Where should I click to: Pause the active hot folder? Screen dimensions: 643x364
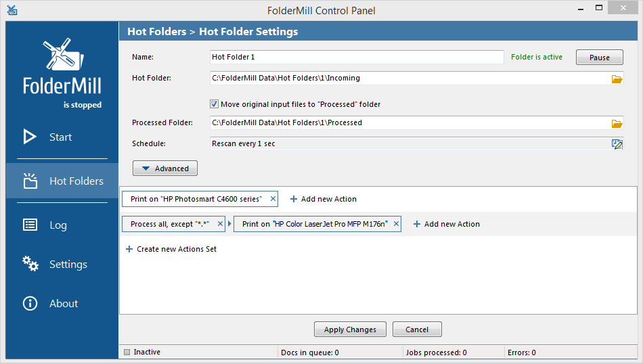coord(600,58)
